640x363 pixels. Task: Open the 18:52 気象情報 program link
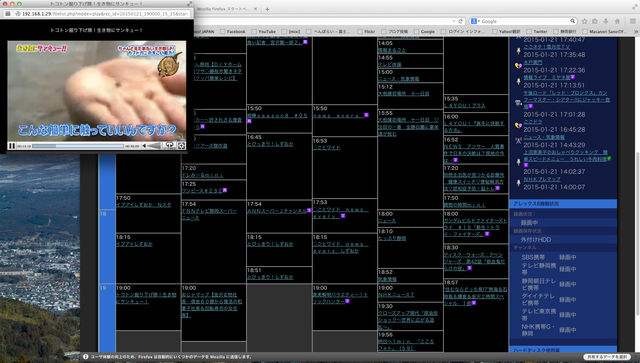[387, 279]
